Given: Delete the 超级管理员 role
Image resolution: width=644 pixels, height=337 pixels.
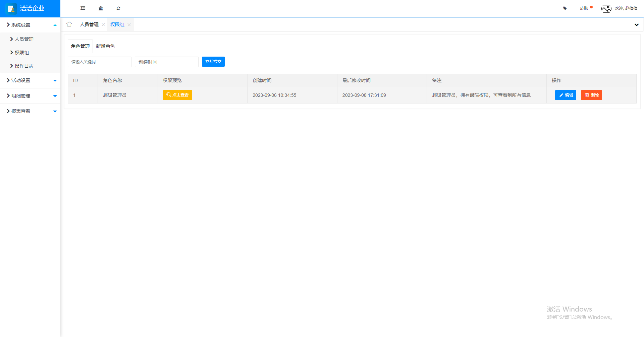Looking at the screenshot, I should point(591,95).
